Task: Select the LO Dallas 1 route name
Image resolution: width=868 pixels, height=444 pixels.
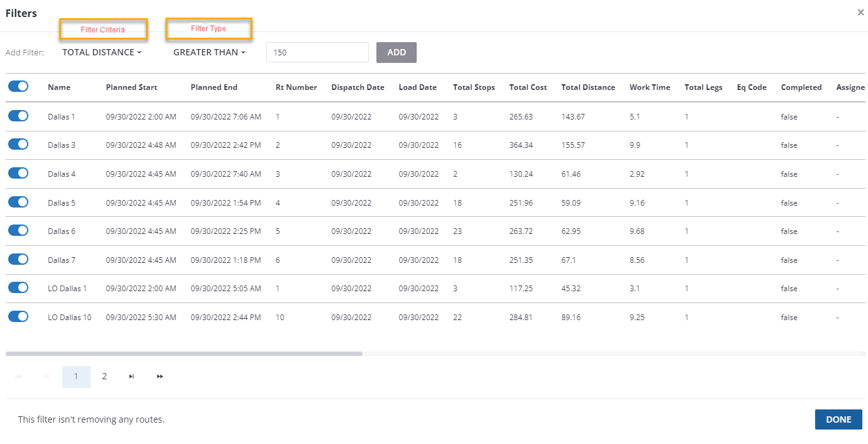Action: tap(67, 289)
